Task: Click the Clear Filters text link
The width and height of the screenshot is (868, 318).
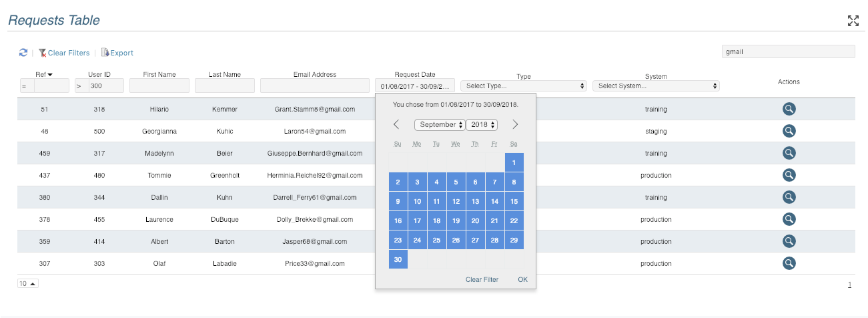Action: pos(69,53)
